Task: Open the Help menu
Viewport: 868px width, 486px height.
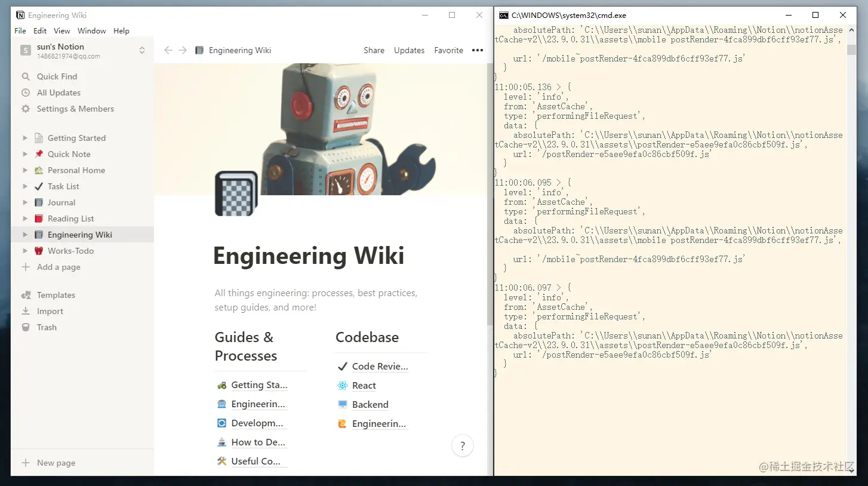Action: (x=121, y=31)
